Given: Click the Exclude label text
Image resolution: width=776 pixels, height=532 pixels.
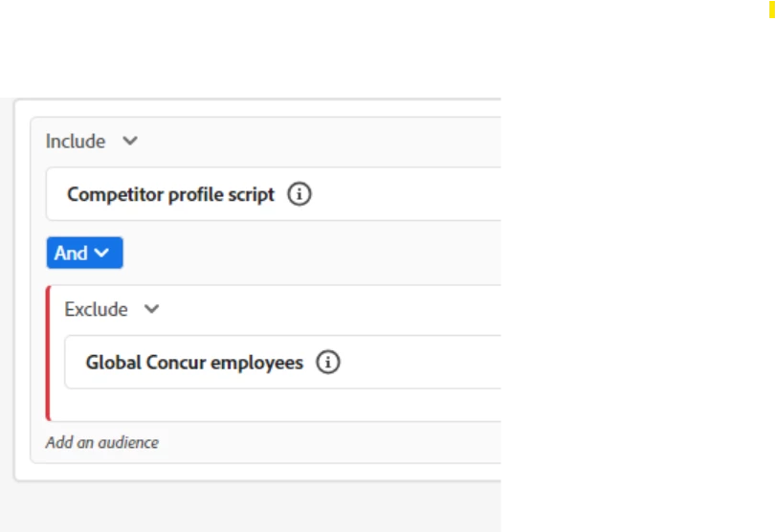Looking at the screenshot, I should point(96,309).
